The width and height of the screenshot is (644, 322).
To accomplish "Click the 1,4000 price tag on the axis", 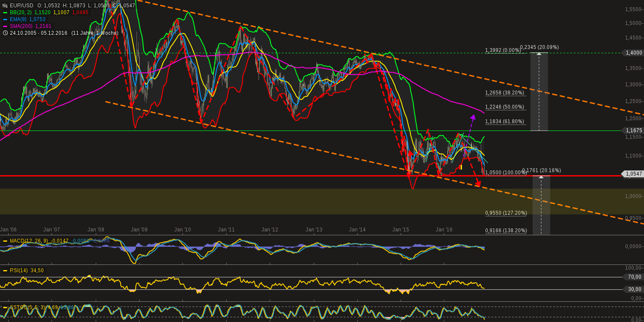I will click(x=632, y=53).
